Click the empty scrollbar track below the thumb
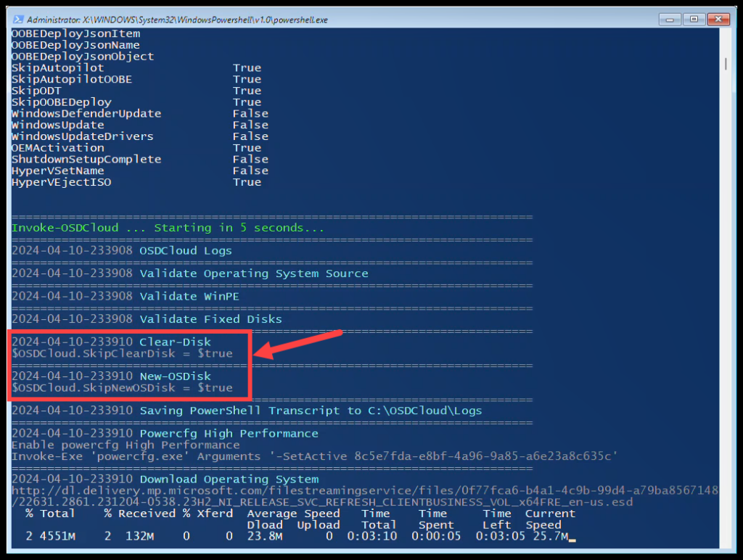743x560 pixels. coord(726,290)
